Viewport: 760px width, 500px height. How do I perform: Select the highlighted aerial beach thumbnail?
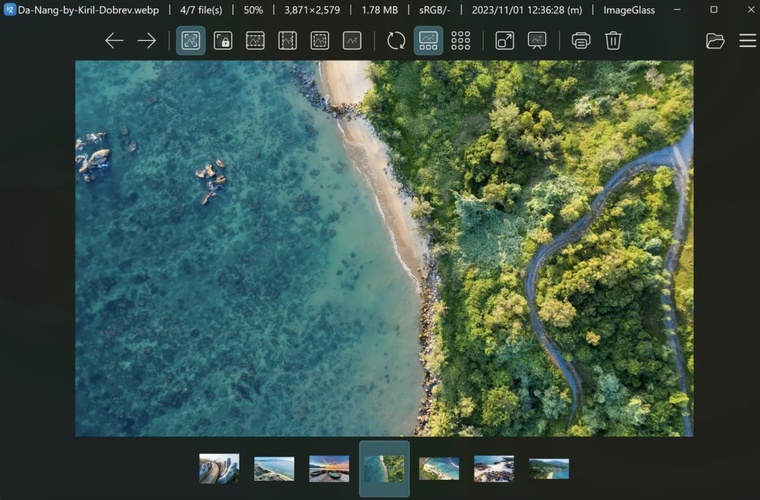[384, 469]
